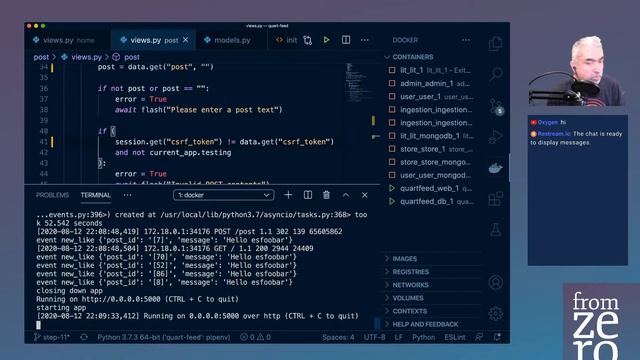This screenshot has width=640, height=360.
Task: Close the terminal panel
Action: click(364, 195)
